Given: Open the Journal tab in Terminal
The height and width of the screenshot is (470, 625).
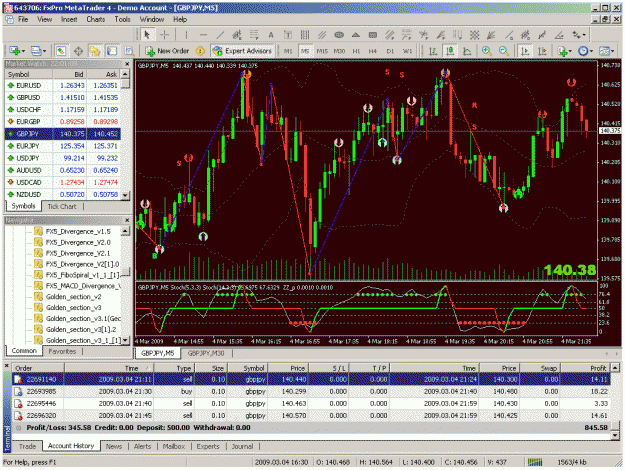Looking at the screenshot, I should point(242,446).
